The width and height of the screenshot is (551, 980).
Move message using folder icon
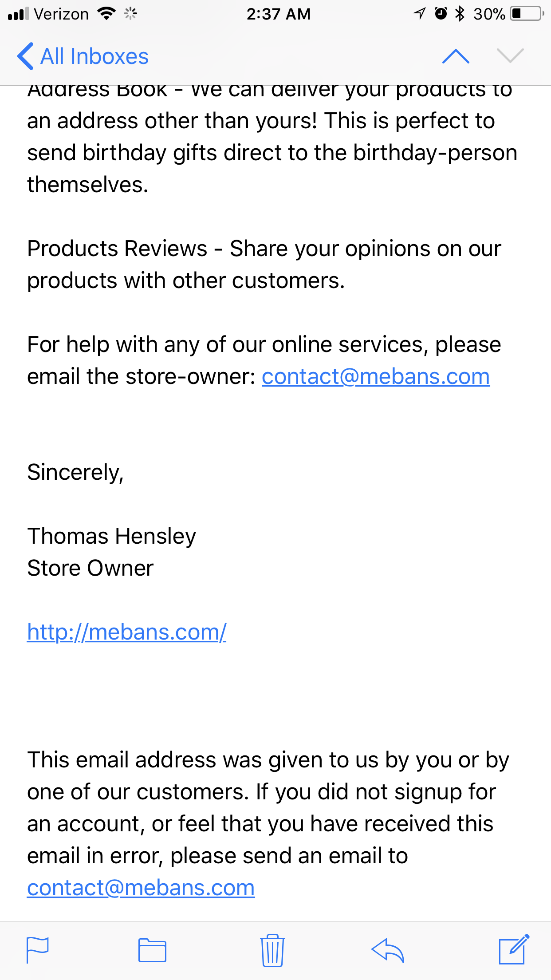click(152, 950)
